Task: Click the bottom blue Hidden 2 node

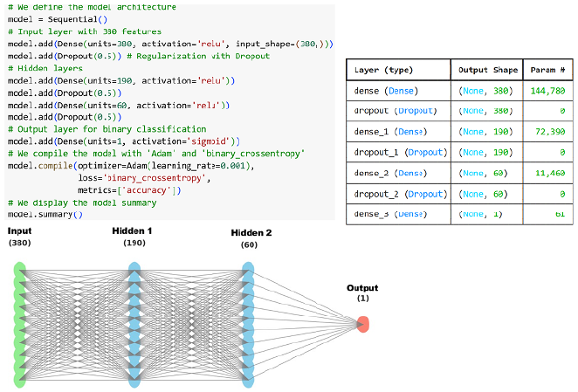Action: pyautogui.click(x=249, y=379)
